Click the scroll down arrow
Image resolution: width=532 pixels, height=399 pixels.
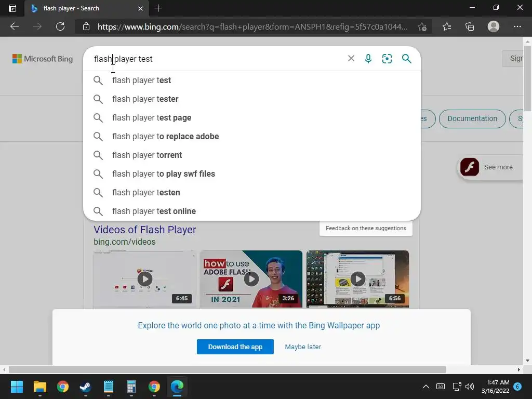click(527, 361)
